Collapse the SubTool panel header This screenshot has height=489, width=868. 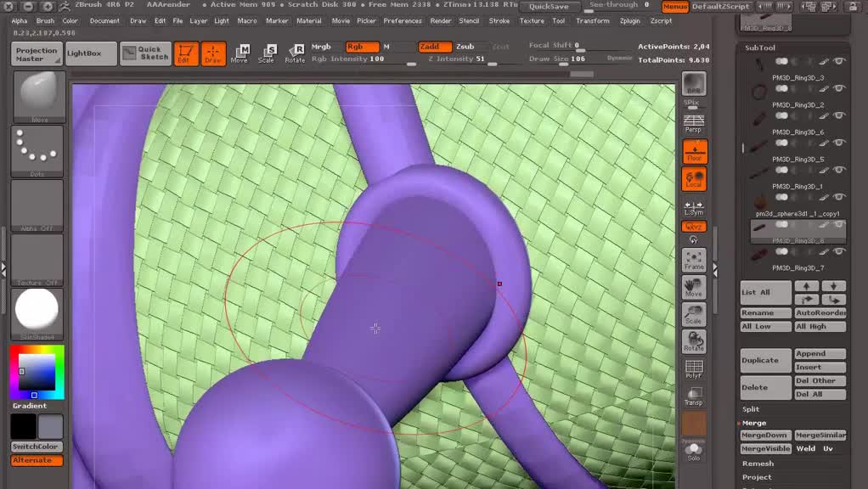point(759,48)
